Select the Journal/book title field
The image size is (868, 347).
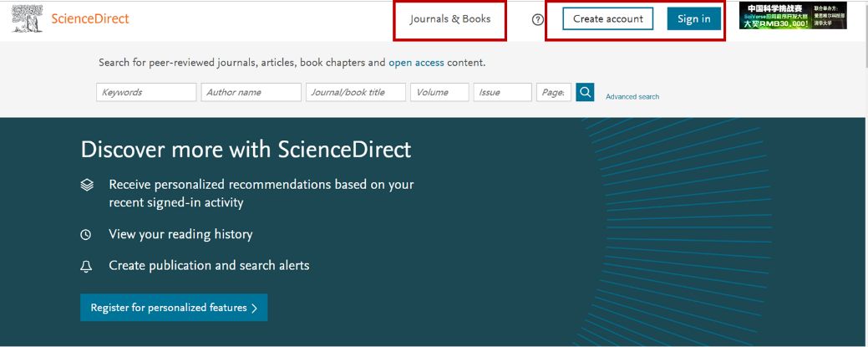click(355, 93)
